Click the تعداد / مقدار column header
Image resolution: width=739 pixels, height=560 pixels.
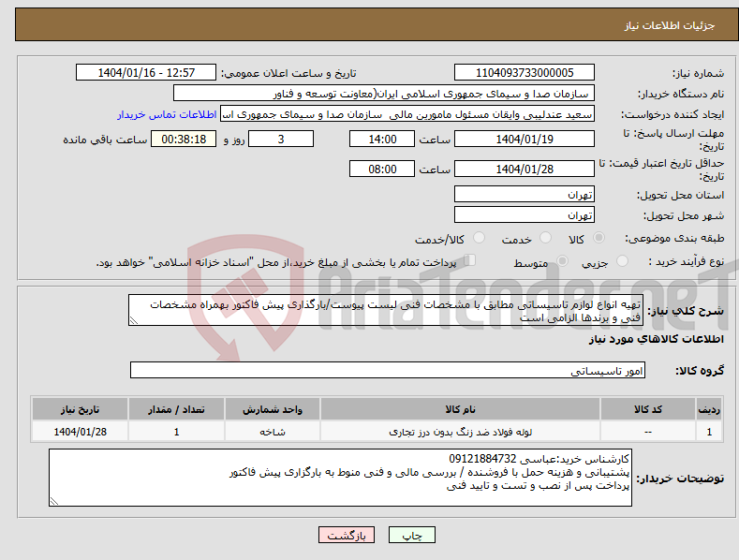(x=176, y=409)
